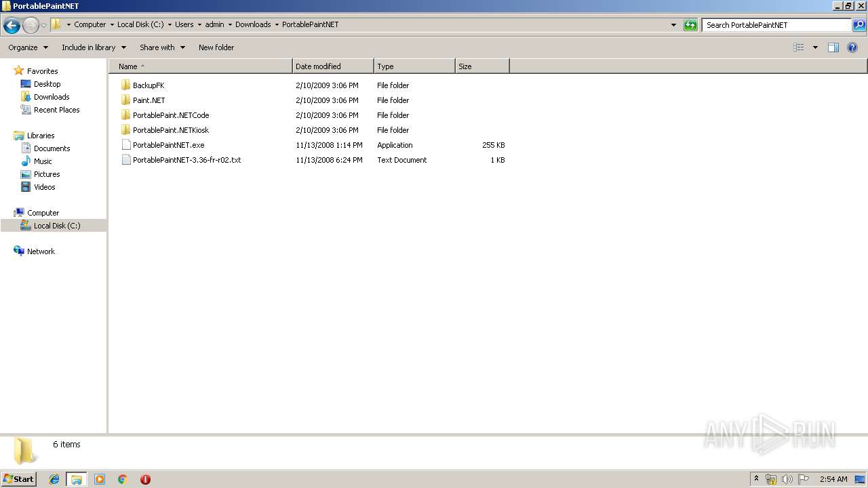
Task: Show hidden tray icons arrow
Action: [x=757, y=479]
